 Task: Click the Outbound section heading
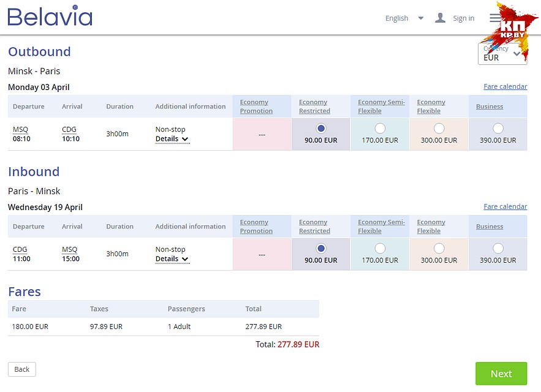point(39,52)
